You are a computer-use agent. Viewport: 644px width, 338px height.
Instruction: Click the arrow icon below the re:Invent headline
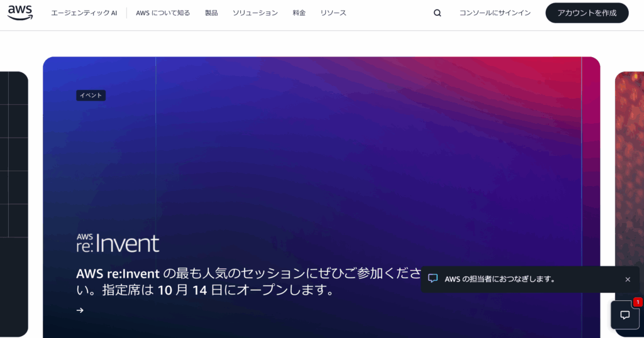(x=80, y=310)
